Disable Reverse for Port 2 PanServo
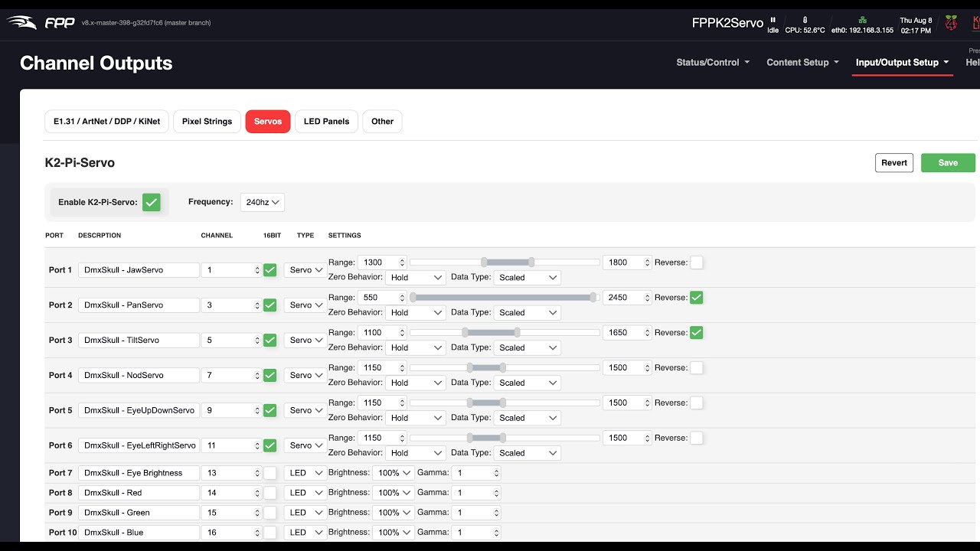The image size is (980, 551). click(696, 297)
